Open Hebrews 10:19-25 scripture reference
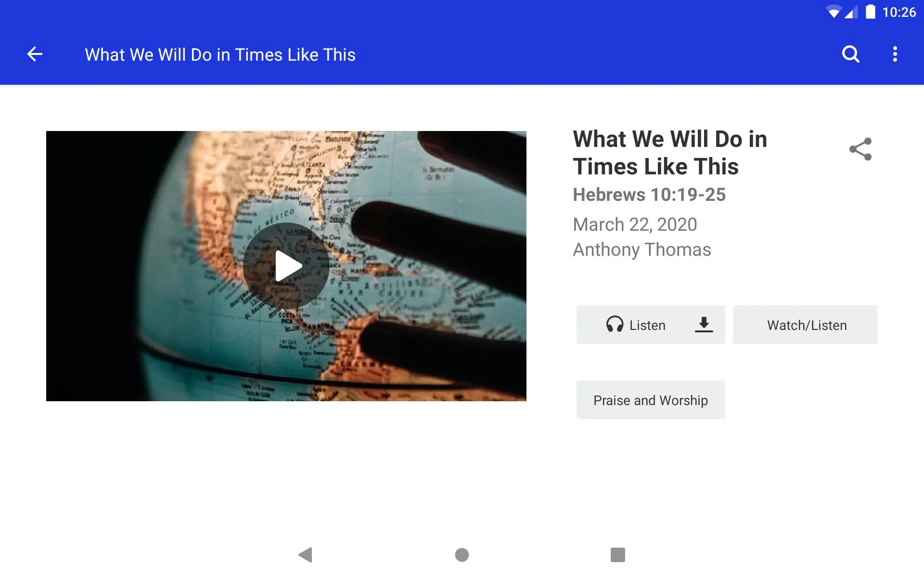Viewport: 924px width, 578px height. pos(649,195)
